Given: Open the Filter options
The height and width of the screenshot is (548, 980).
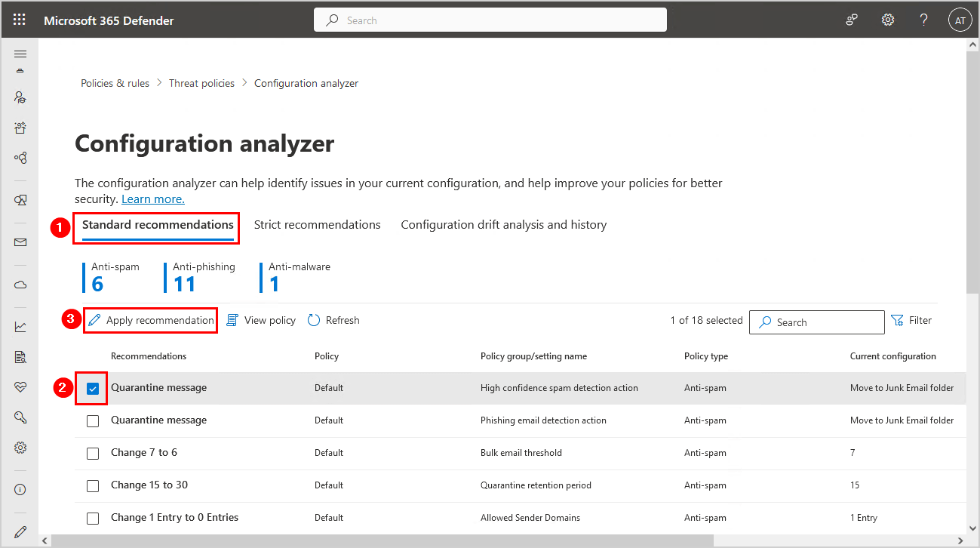Looking at the screenshot, I should 911,321.
